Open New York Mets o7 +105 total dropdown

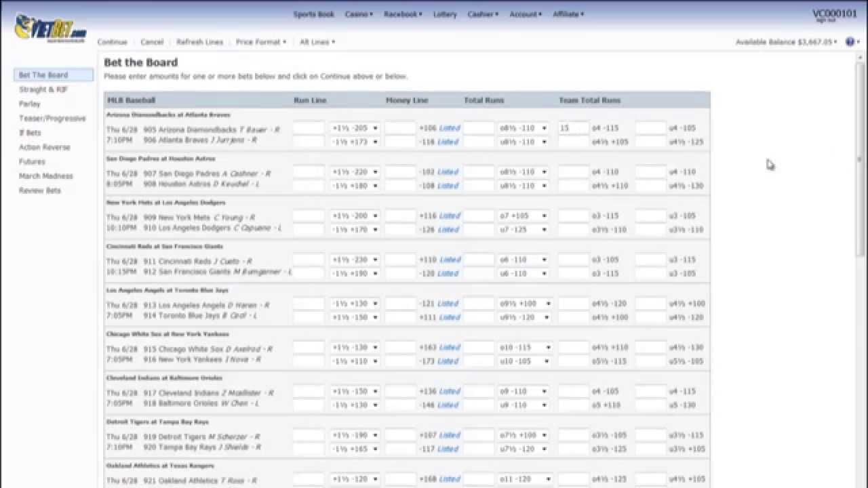click(523, 216)
